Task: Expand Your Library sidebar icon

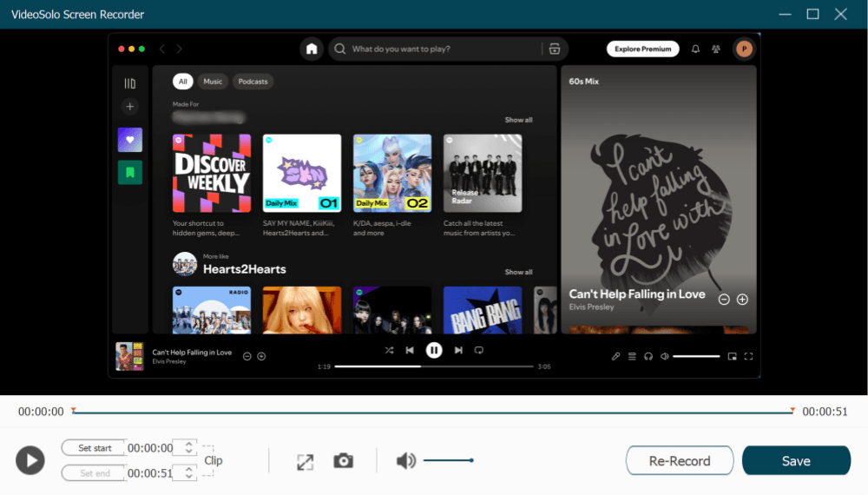Action: (130, 83)
